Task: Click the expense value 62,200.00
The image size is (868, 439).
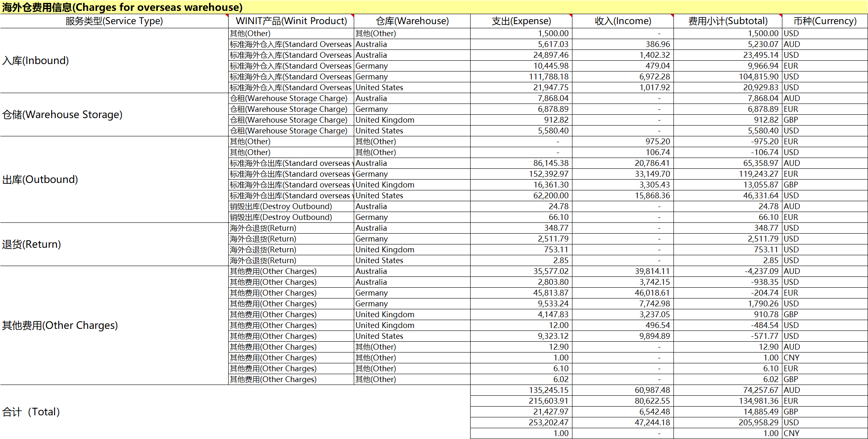Action: [x=521, y=195]
